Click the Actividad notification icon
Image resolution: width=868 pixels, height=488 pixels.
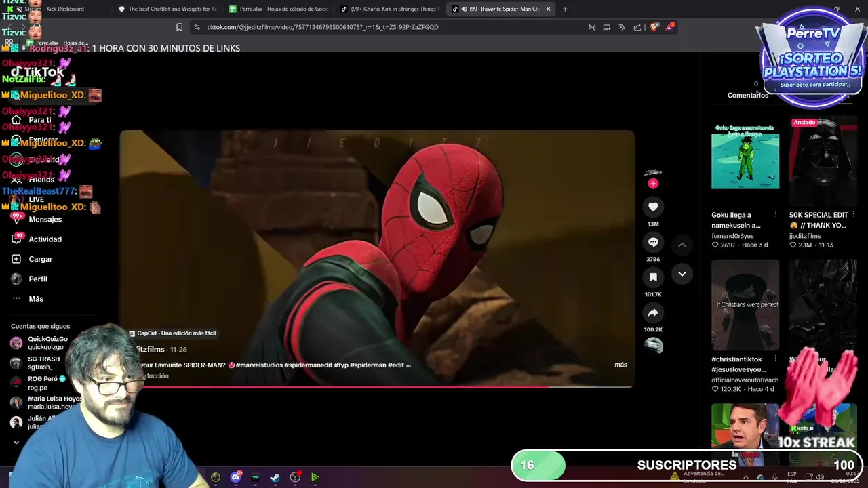tap(16, 239)
